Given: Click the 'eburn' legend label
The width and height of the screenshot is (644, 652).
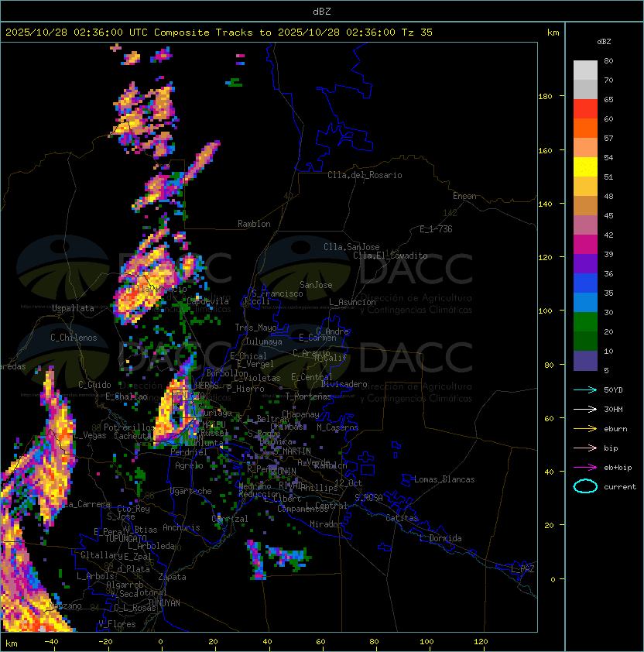Looking at the screenshot, I should [x=615, y=429].
